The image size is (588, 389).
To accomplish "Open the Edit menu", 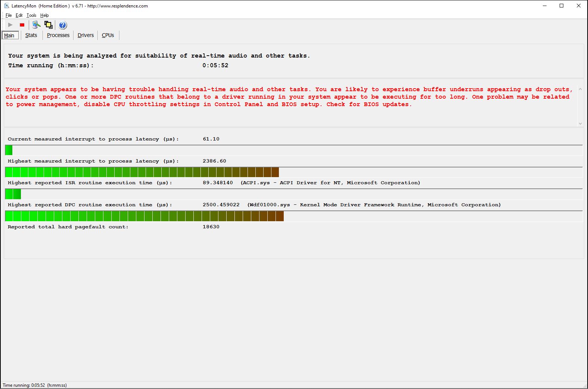I will click(19, 15).
